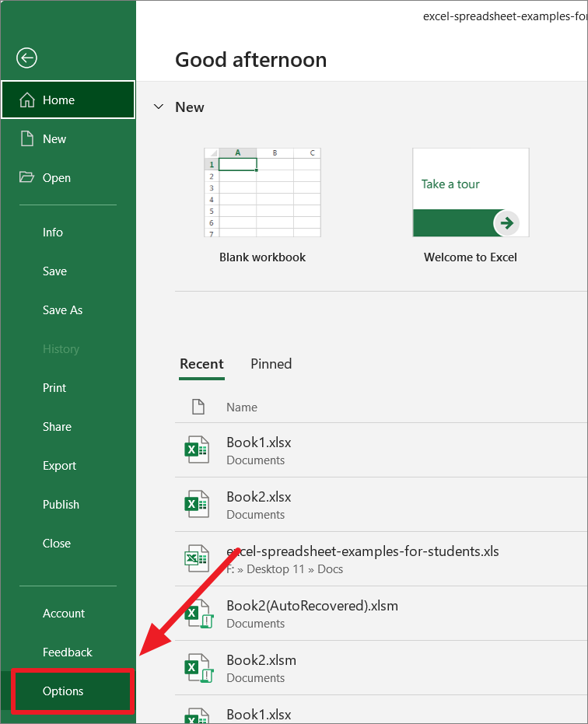Click the Blank workbook label
Viewport: 588px width, 724px height.
click(262, 257)
